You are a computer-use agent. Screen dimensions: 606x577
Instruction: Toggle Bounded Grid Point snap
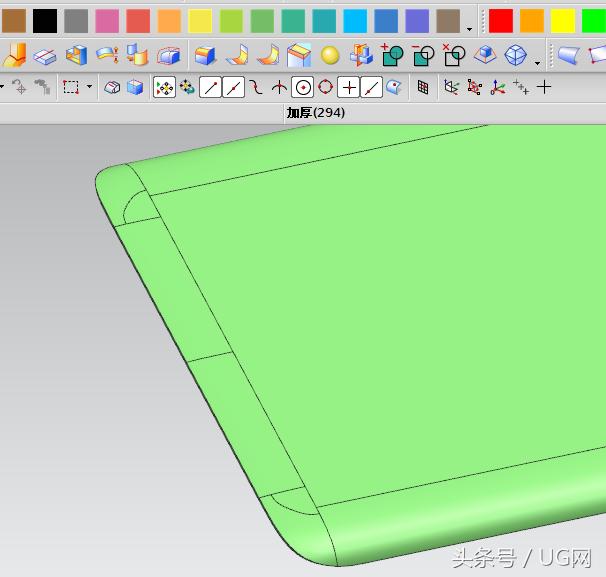[x=423, y=87]
